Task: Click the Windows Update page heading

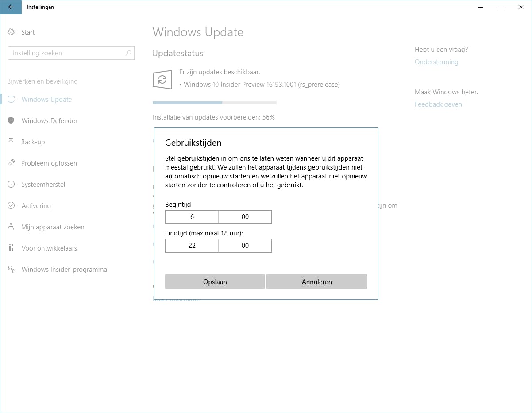Action: coord(198,32)
